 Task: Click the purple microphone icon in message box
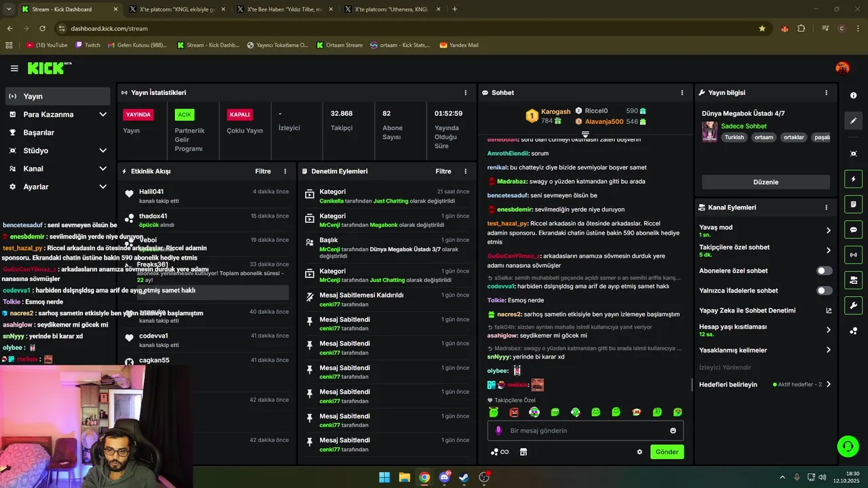[x=498, y=430]
